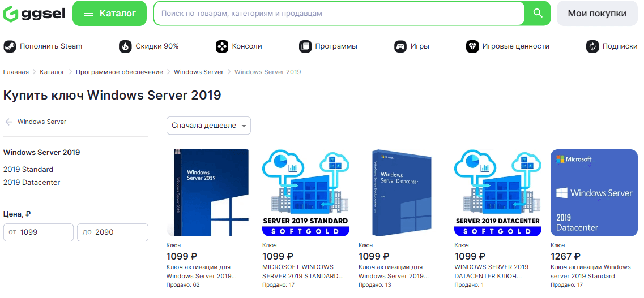The height and width of the screenshot is (298, 644).
Task: Click the back arrow beside Windows Server
Action: pyautogui.click(x=9, y=122)
